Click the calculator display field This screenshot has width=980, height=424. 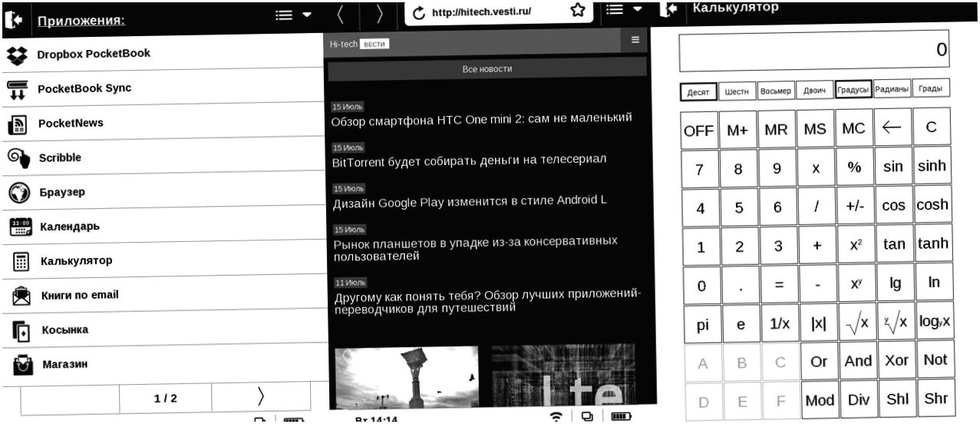pos(813,51)
